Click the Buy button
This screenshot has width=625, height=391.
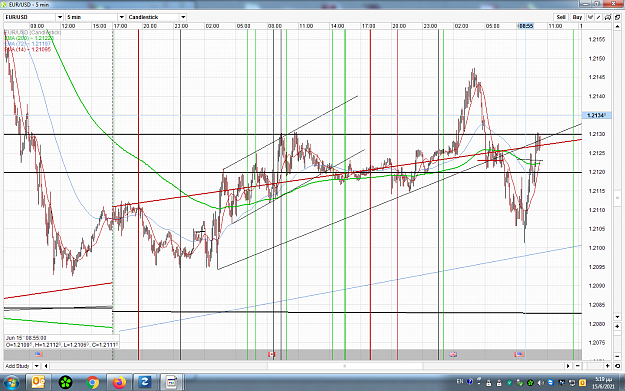coord(577,17)
